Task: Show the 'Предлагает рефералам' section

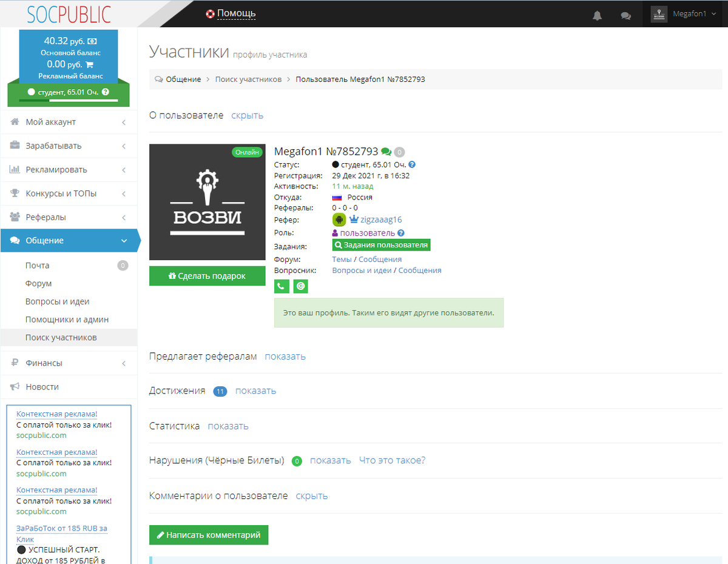Action: 285,356
